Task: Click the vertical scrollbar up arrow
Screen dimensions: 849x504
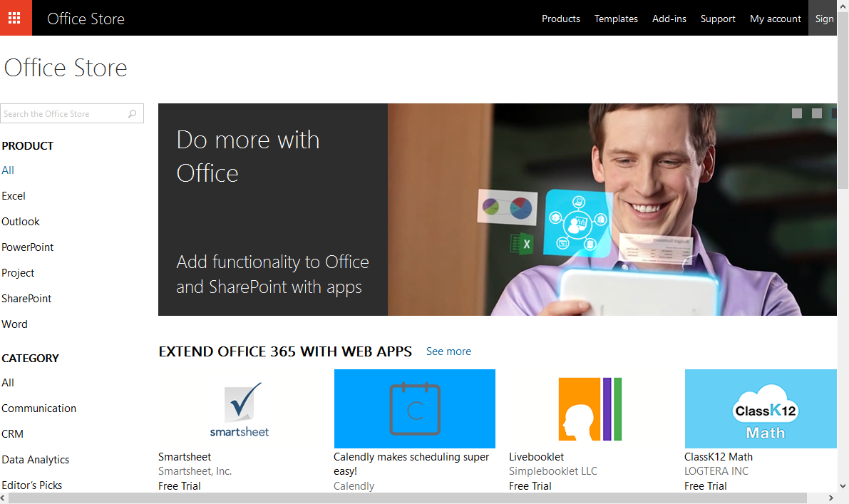Action: [x=843, y=6]
